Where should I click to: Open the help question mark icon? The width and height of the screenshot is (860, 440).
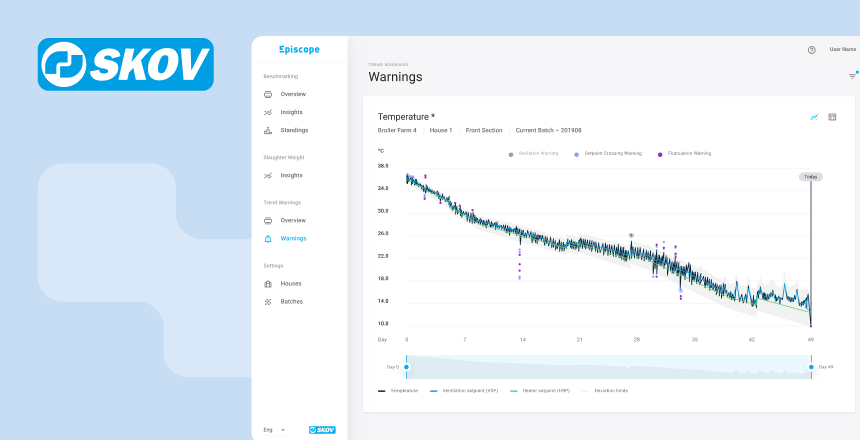[811, 49]
